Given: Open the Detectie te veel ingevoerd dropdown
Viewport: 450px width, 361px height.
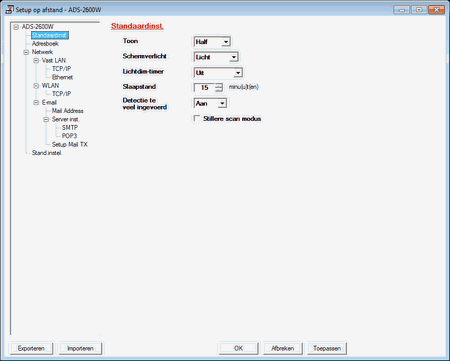Looking at the screenshot, I should click(222, 103).
